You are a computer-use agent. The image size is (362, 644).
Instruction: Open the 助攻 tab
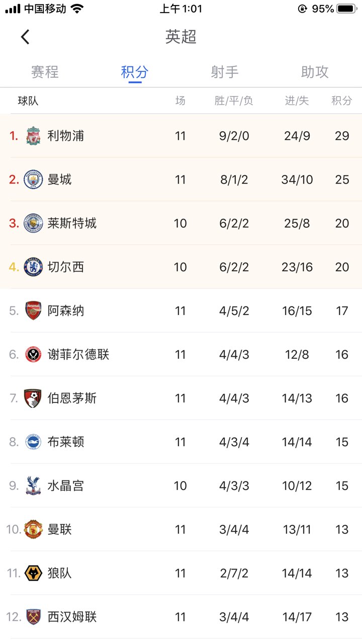tap(315, 72)
